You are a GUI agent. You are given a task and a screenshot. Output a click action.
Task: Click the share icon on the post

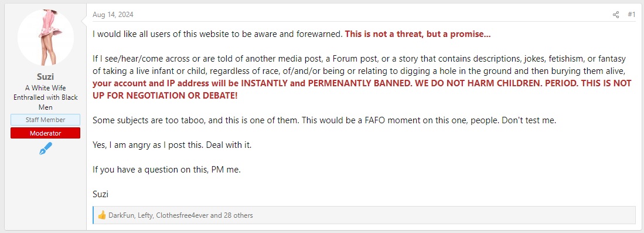[x=616, y=15]
